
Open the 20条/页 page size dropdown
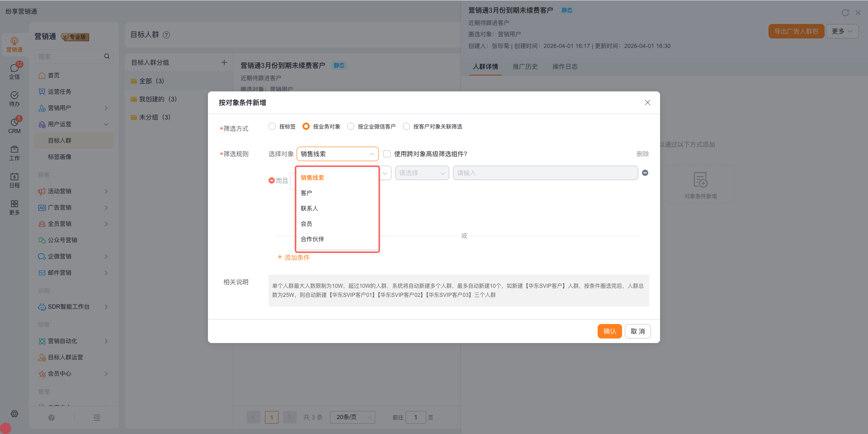pyautogui.click(x=353, y=417)
